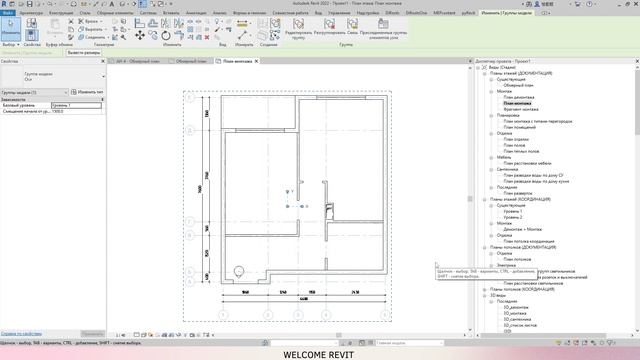Collapse the Виды (Стадия) root node
The width and height of the screenshot is (640, 360).
[x=478, y=67]
